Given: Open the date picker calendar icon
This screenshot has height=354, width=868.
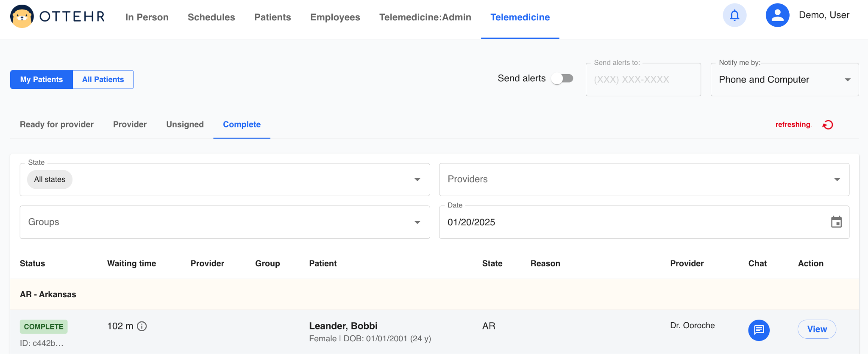Looking at the screenshot, I should pyautogui.click(x=836, y=222).
